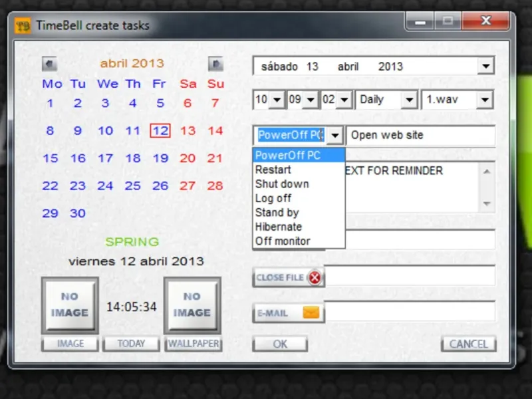Click the TODAY button
Screen dimensions: 532x399
[131, 344]
